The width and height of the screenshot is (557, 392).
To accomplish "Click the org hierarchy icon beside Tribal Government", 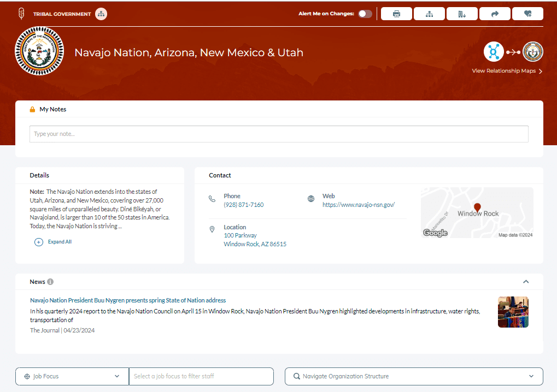I will pyautogui.click(x=101, y=14).
